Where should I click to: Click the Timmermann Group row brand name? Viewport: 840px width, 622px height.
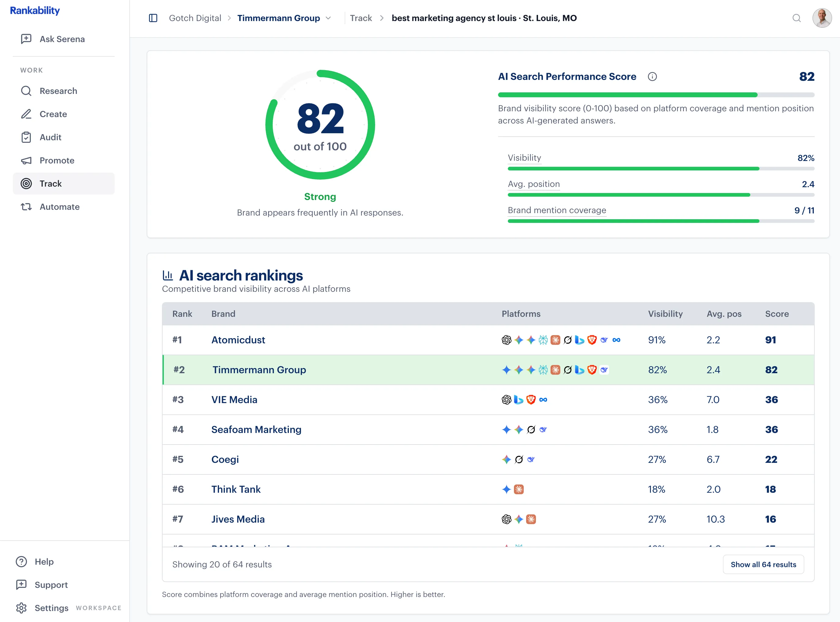click(259, 370)
